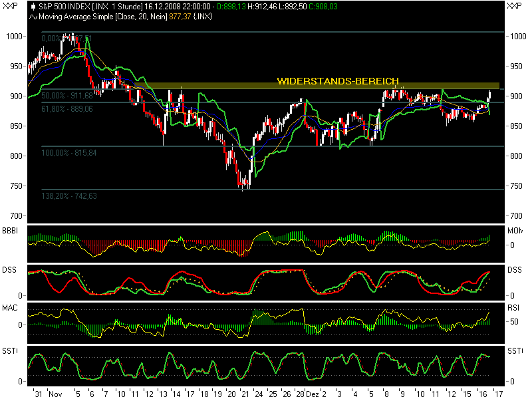
Task: Click the XXP label at top left
Action: pos(10,6)
